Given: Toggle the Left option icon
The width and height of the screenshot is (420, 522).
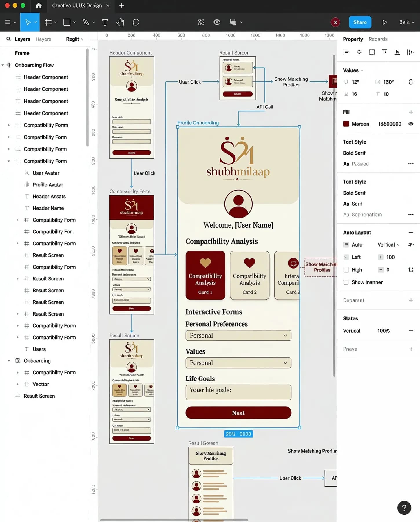Looking at the screenshot, I should 346,257.
